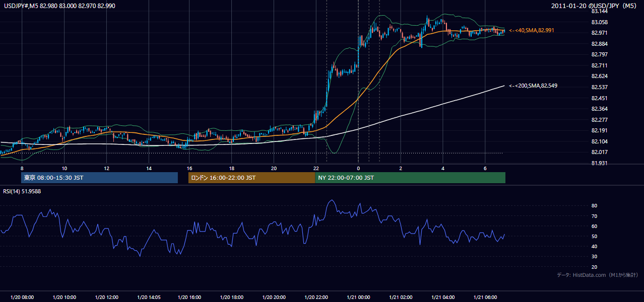The width and height of the screenshot is (644, 302).
Task: Click the RSI scale value 70
Action: 594,216
